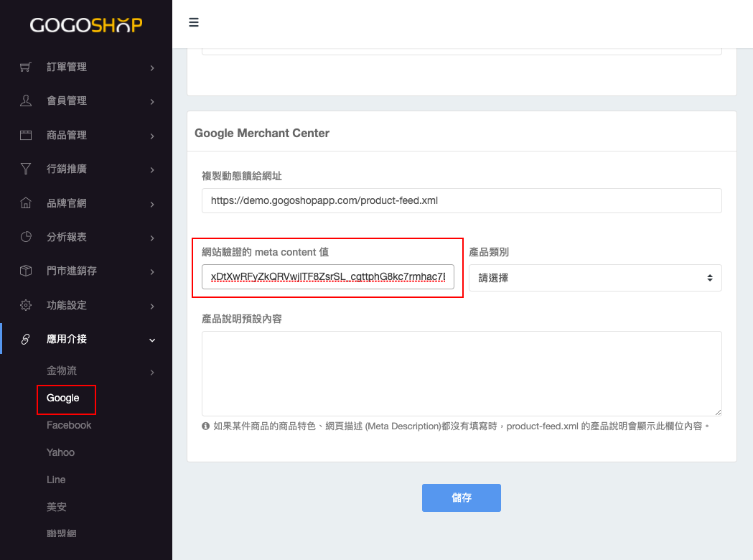Click the Google Merchant Center heading
This screenshot has height=560, width=753.
262,134
